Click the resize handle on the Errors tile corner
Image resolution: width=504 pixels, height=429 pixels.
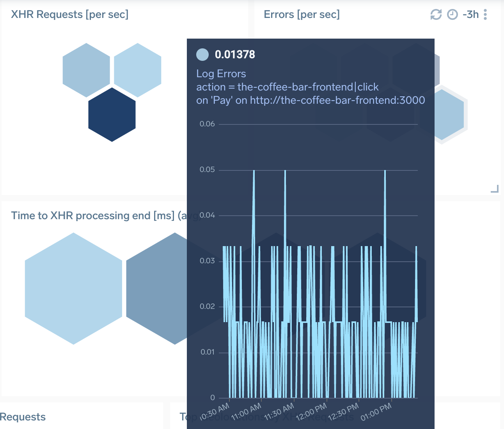click(x=495, y=188)
